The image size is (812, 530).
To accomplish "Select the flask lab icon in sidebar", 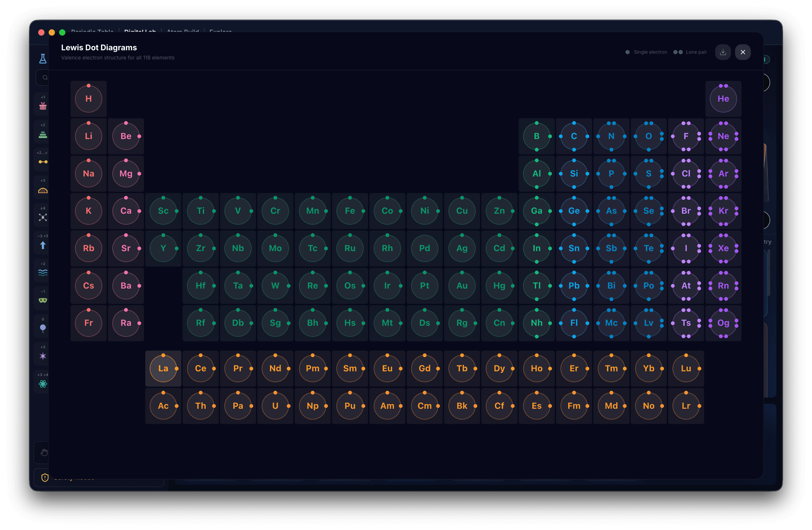I will click(x=43, y=59).
